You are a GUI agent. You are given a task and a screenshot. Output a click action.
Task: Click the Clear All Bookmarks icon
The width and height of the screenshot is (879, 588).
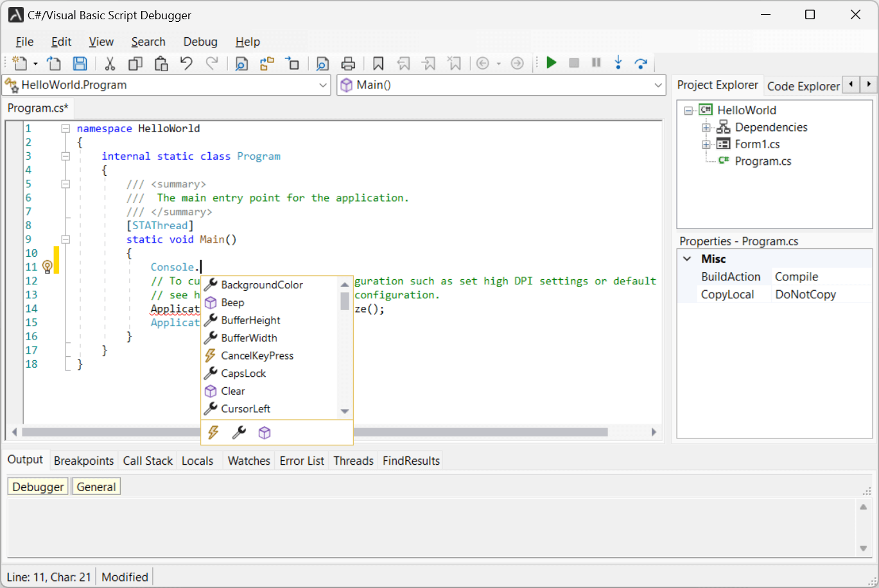455,62
